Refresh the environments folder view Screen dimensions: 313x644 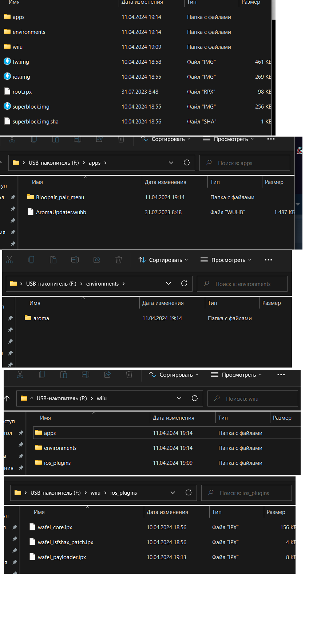coord(184,283)
